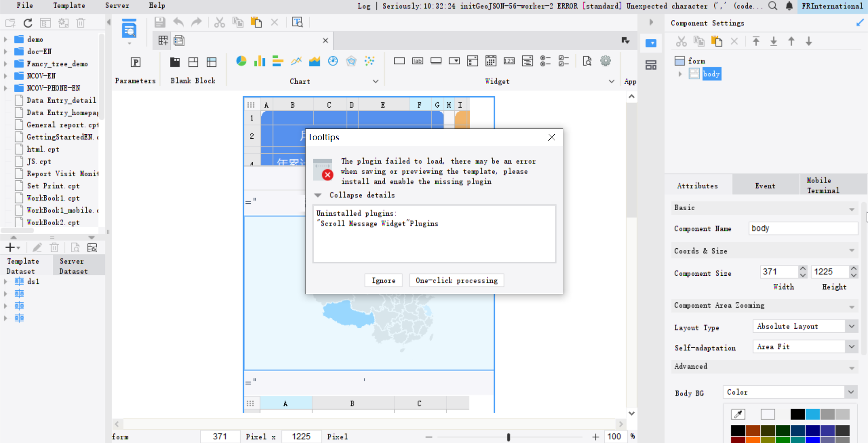Move component to top arrow icon
Image resolution: width=868 pixels, height=443 pixels.
(x=756, y=42)
